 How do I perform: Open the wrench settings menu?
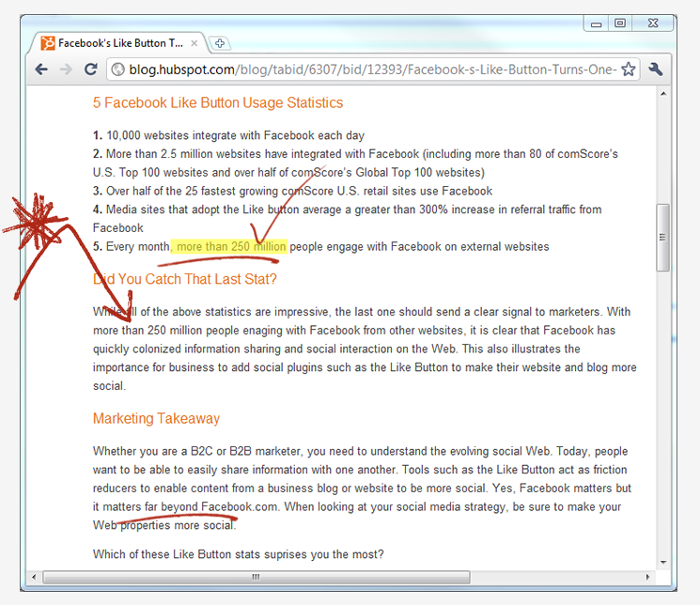click(655, 70)
